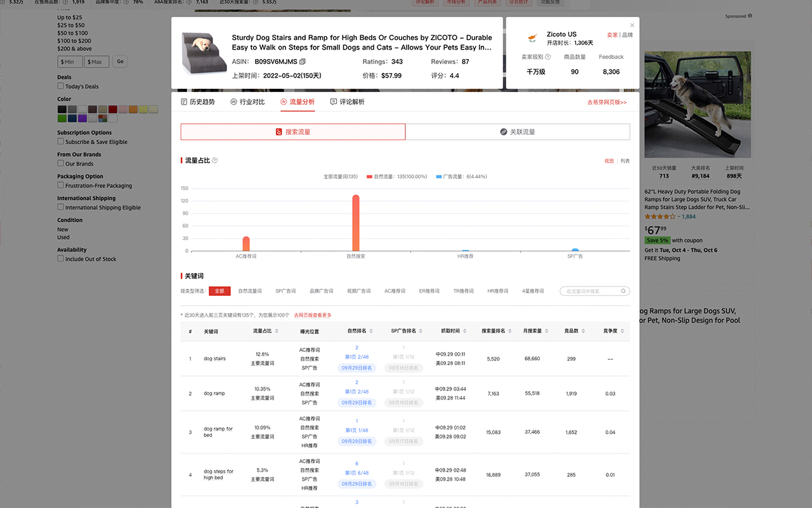Click the Zicoto US seller logo
The width and height of the screenshot is (812, 508).
(x=532, y=39)
